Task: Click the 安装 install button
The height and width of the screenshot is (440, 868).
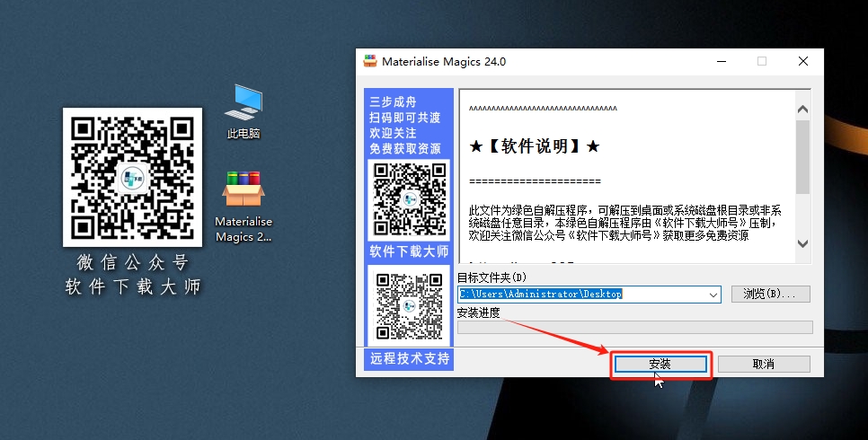Action: pos(660,364)
